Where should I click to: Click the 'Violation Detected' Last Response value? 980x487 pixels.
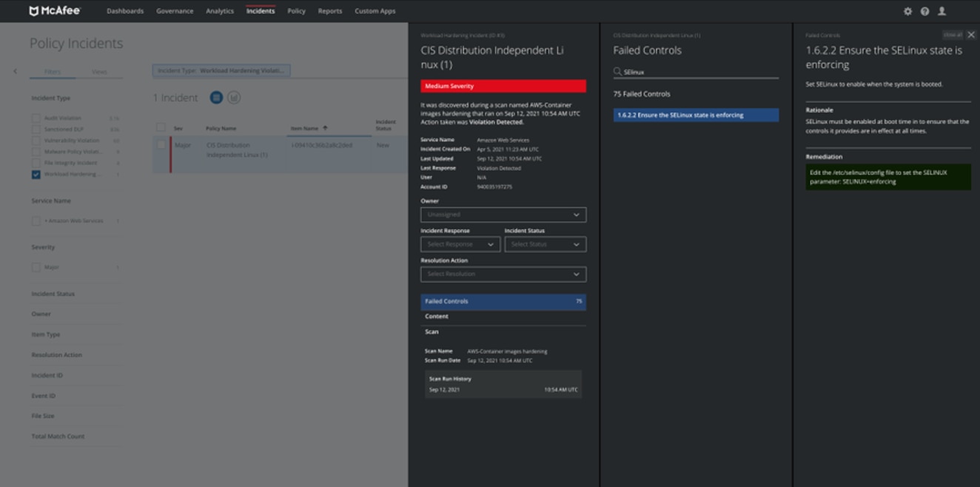pyautogui.click(x=499, y=168)
